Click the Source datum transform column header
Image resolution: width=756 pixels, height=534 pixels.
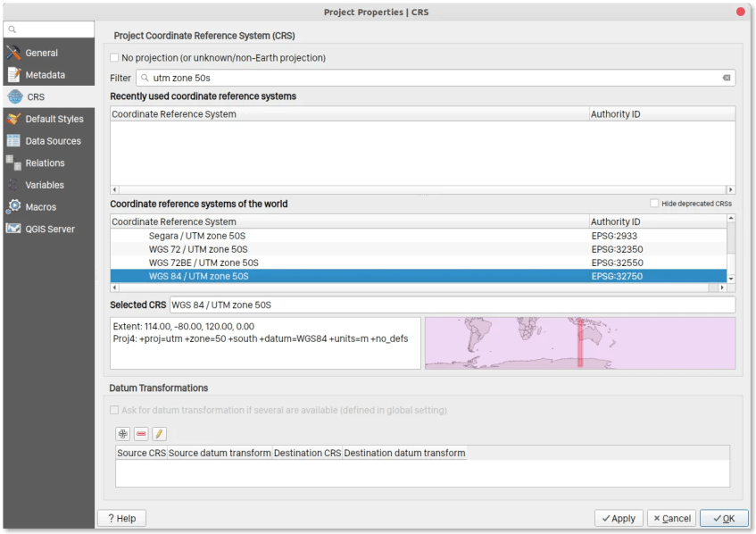point(220,453)
